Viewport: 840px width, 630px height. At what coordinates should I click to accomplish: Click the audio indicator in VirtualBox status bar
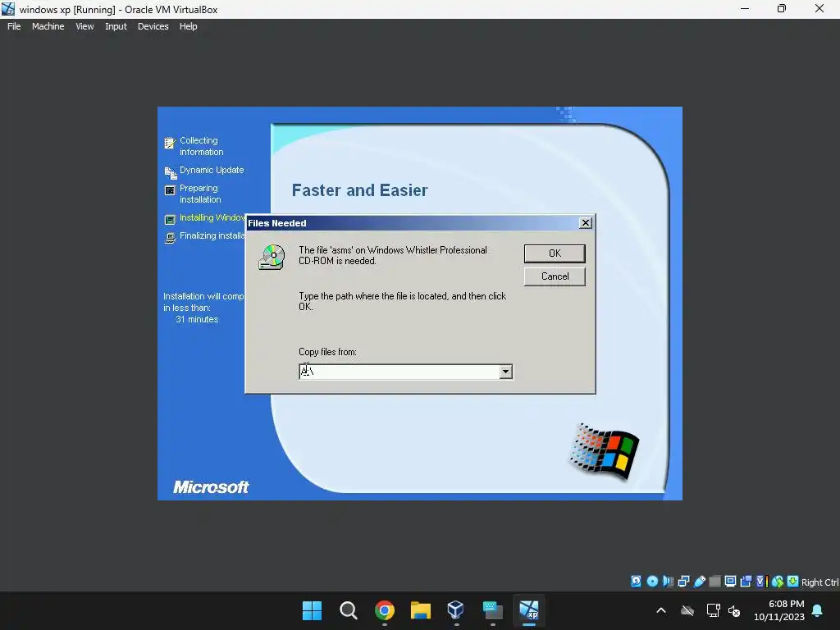[x=668, y=582]
